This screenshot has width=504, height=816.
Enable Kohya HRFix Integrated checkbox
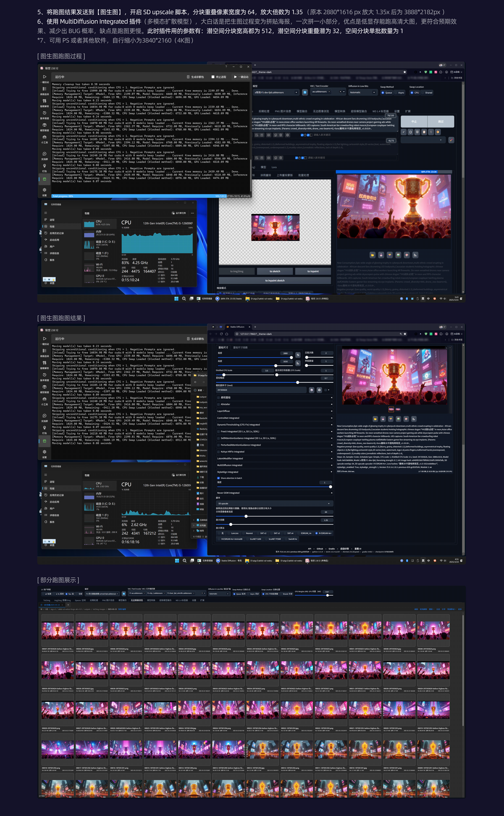[219, 452]
